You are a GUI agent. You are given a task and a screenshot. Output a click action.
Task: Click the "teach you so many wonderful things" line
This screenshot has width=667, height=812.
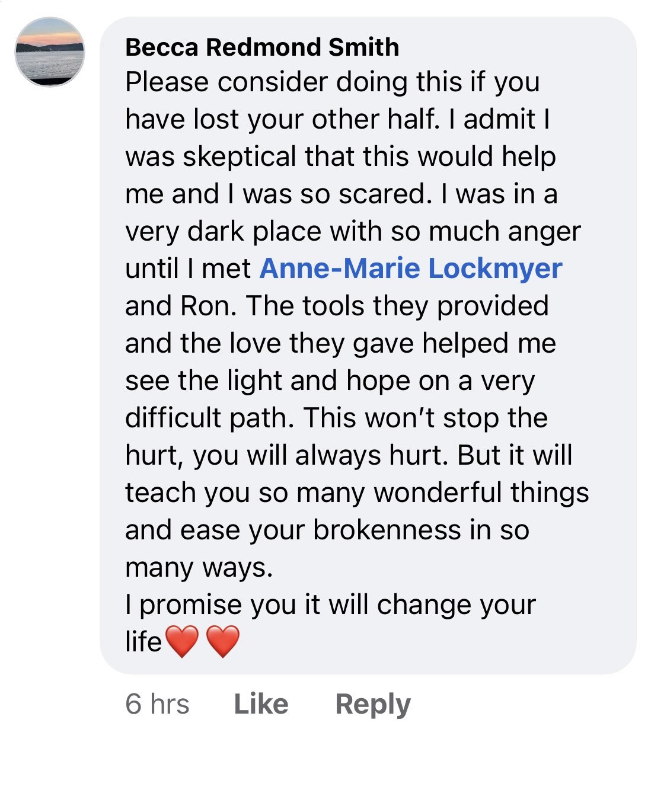(x=357, y=493)
